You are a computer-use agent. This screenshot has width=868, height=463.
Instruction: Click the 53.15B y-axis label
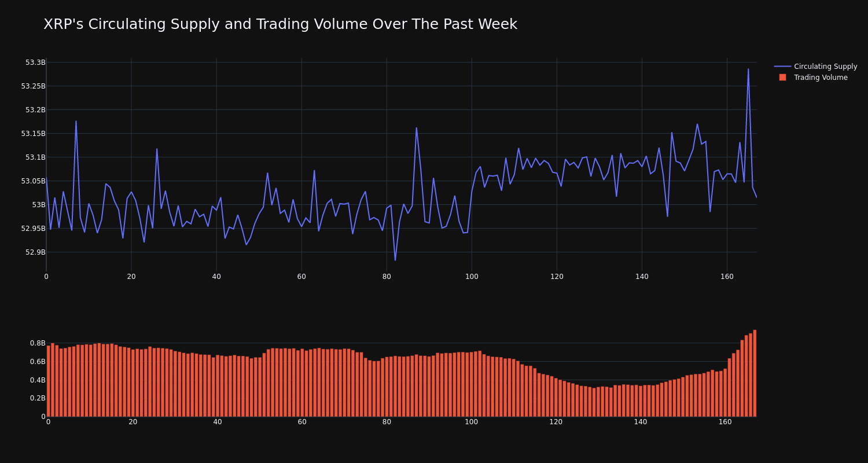[34, 134]
